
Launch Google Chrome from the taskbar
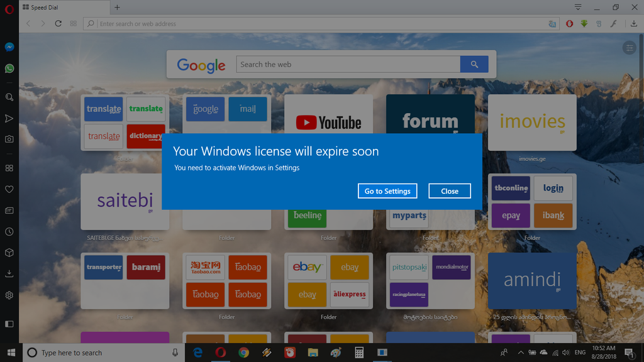[x=243, y=353]
